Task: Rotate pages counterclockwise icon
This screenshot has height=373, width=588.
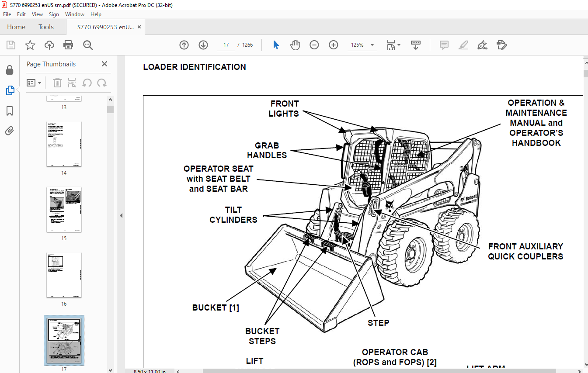Action: [87, 83]
